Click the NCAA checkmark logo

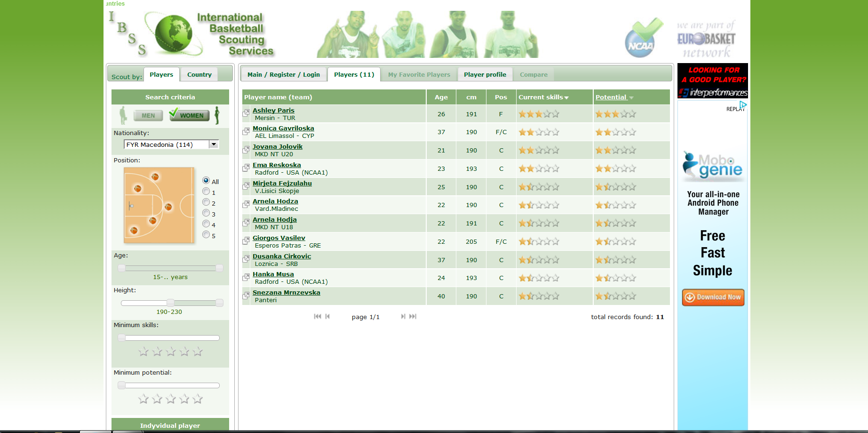pos(643,39)
